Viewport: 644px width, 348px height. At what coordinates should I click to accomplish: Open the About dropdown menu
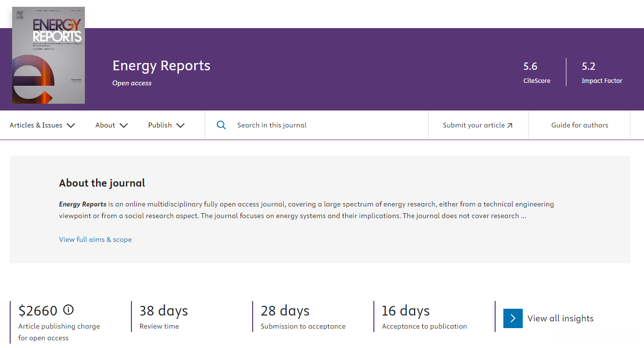[x=112, y=125]
